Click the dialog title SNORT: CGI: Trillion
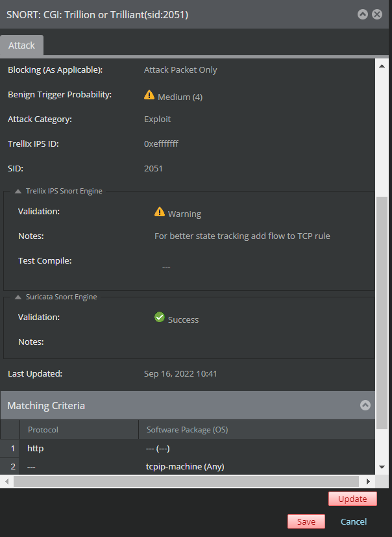This screenshot has width=392, height=537. point(97,15)
